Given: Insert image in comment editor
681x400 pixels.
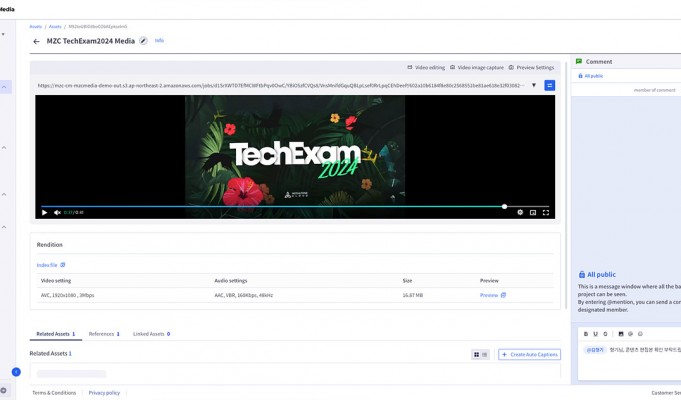Looking at the screenshot, I should pos(621,334).
